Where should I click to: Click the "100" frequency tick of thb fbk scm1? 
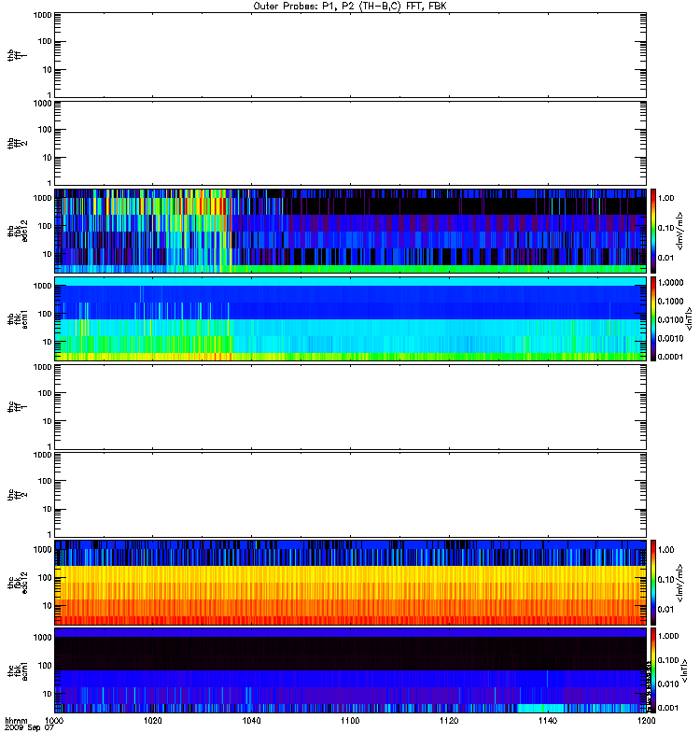[45, 314]
